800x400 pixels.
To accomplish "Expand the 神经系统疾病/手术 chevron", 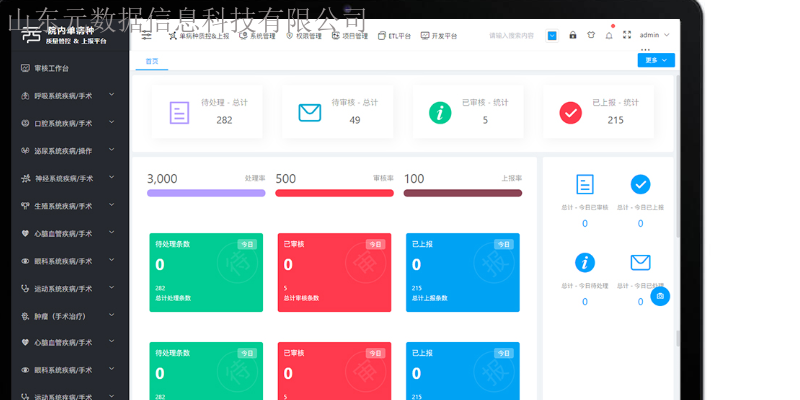I will point(112,177).
